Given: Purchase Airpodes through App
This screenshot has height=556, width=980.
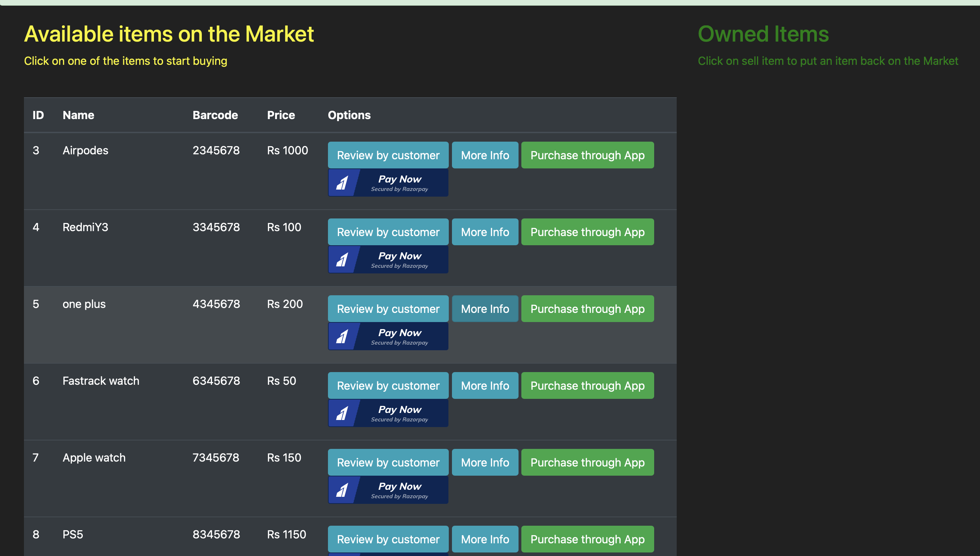Looking at the screenshot, I should click(588, 155).
